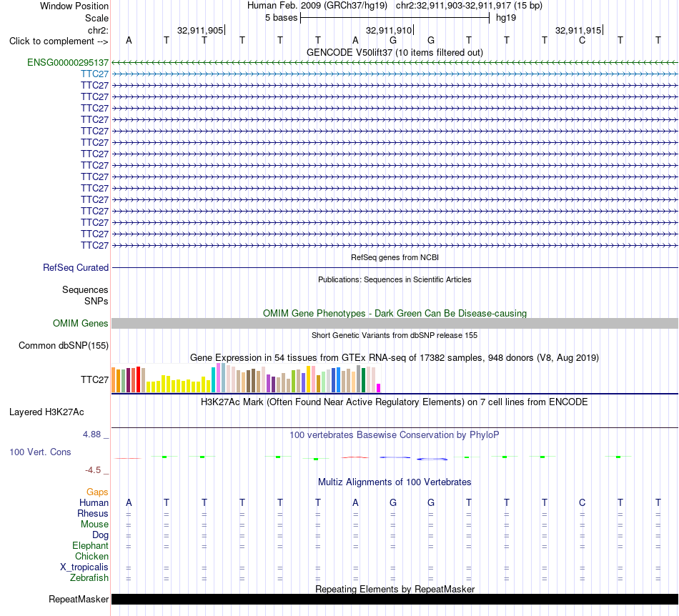Click 'Human Feb. 2009 (GRCh37/hg19)' header text
Screen dimensions: 679x616
[317, 6]
